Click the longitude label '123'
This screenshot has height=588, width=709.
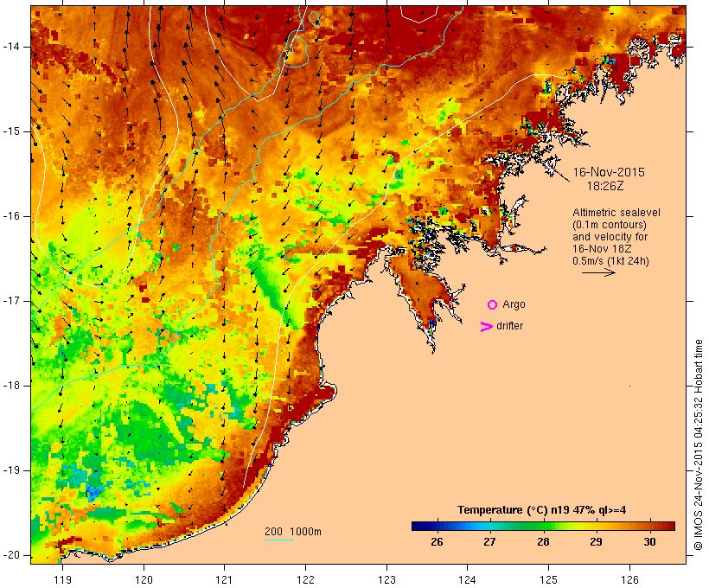(386, 579)
